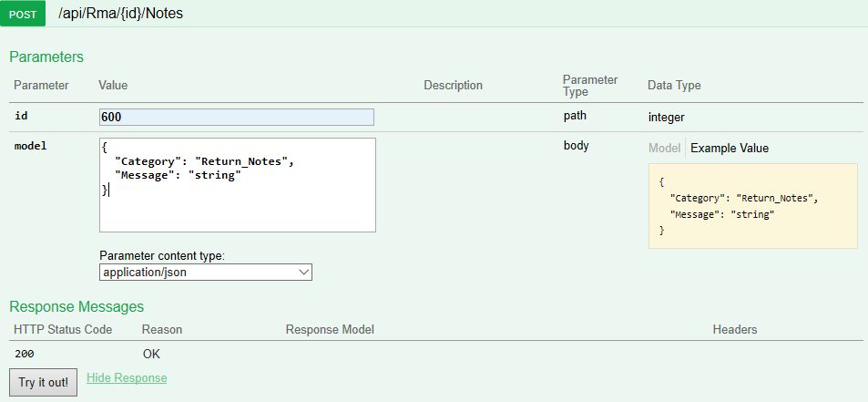
Task: Click inside the model JSON text area
Action: tap(238, 185)
